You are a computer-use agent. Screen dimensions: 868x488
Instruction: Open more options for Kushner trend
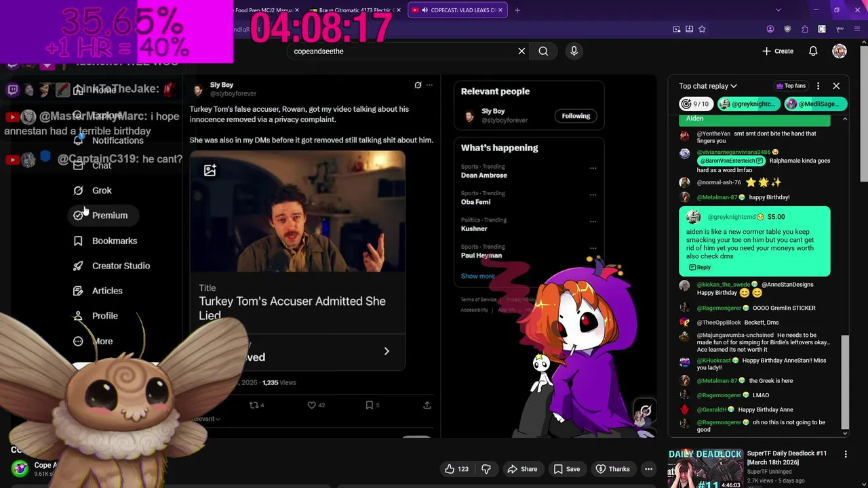(593, 221)
